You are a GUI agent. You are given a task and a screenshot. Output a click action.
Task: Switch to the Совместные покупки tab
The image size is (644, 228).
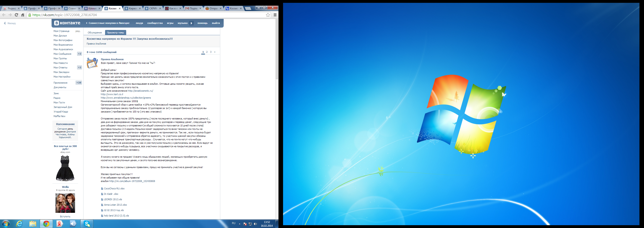click(72, 8)
